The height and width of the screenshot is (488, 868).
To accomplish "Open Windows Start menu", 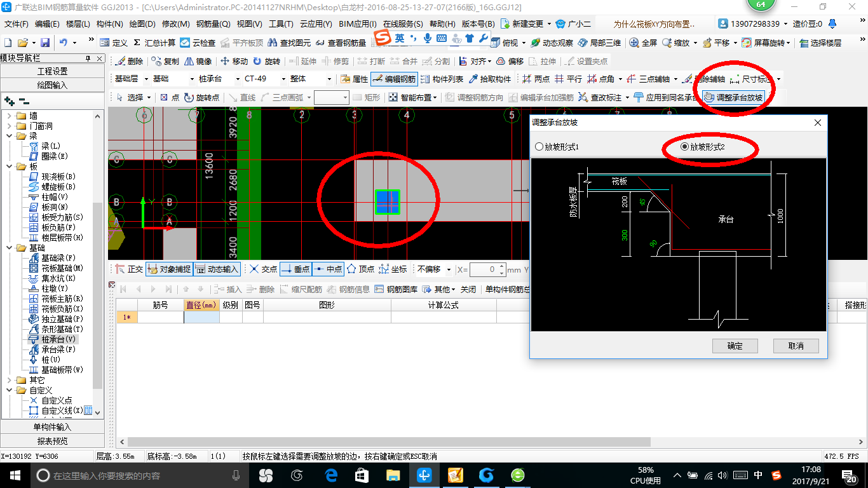I will (x=14, y=475).
